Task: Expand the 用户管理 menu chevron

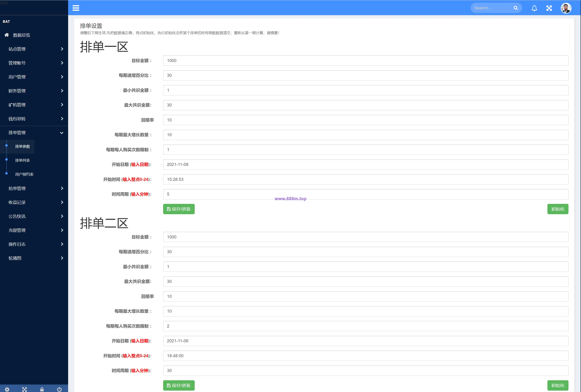Action: pyautogui.click(x=62, y=77)
